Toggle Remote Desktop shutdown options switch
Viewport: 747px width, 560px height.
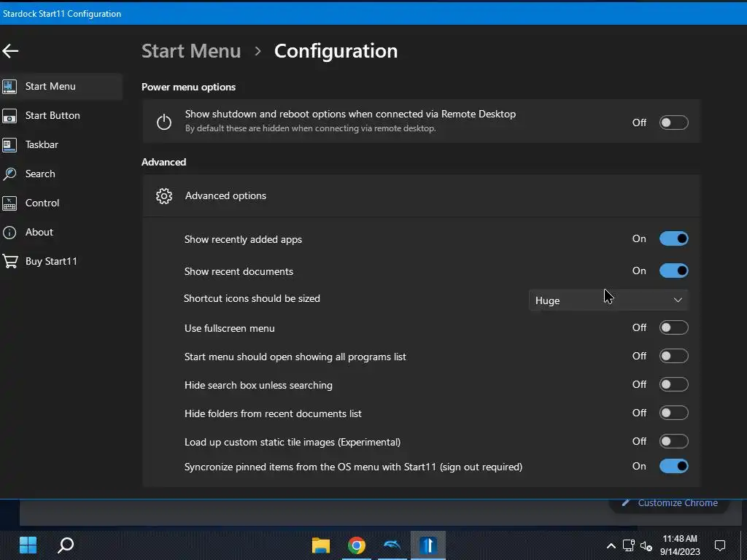pyautogui.click(x=673, y=122)
